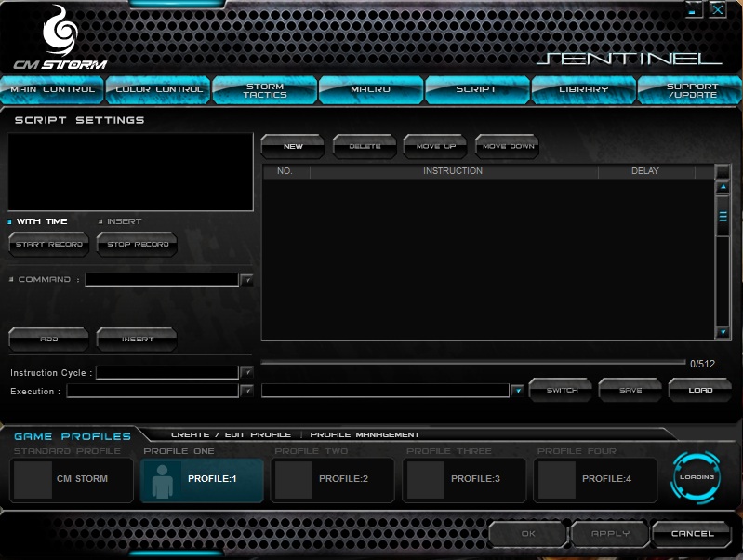The image size is (743, 560).
Task: Click the Command input field
Action: click(x=162, y=279)
